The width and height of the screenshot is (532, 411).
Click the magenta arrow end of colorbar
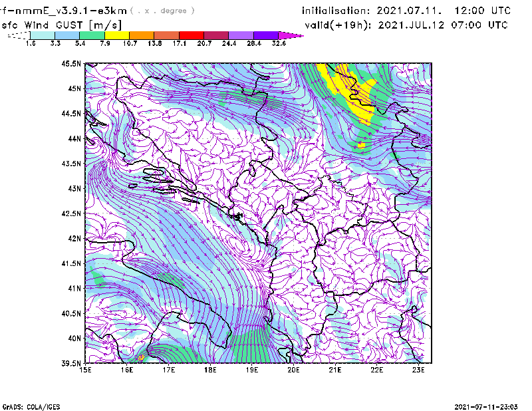[x=291, y=35]
